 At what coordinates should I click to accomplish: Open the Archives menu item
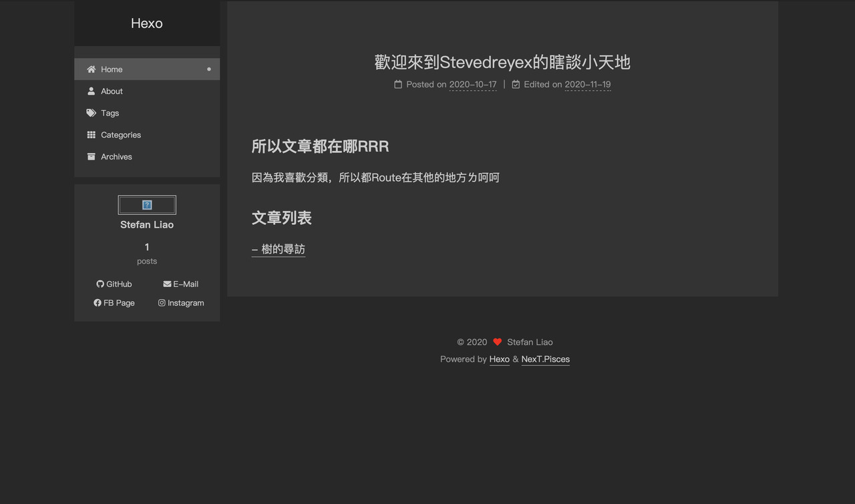pyautogui.click(x=147, y=157)
